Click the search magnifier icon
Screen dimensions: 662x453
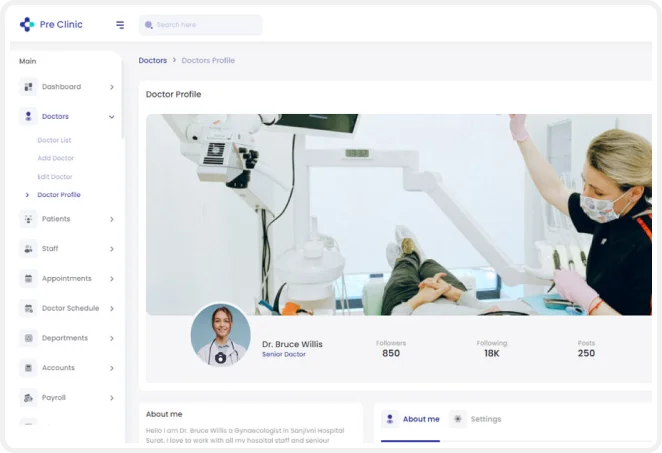click(x=149, y=25)
